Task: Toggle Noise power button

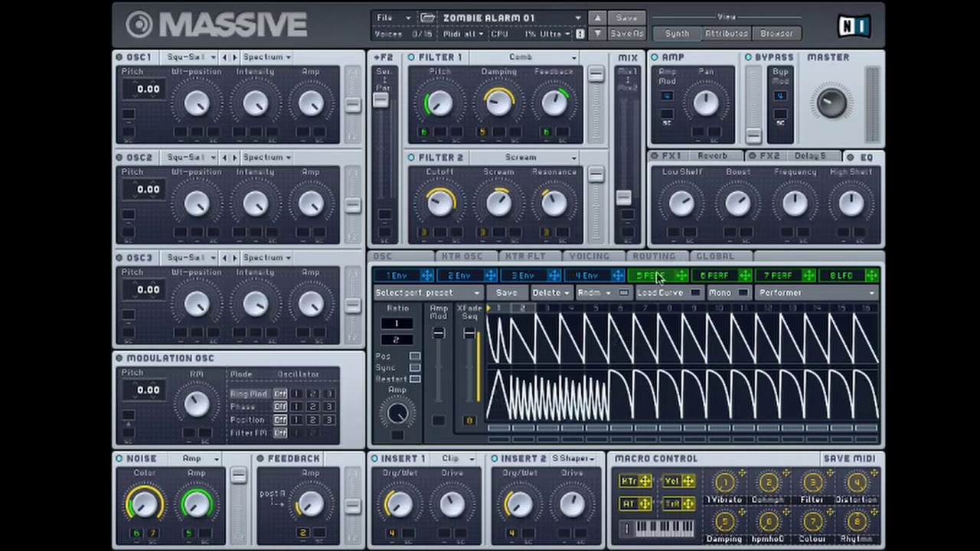Action: pos(119,458)
